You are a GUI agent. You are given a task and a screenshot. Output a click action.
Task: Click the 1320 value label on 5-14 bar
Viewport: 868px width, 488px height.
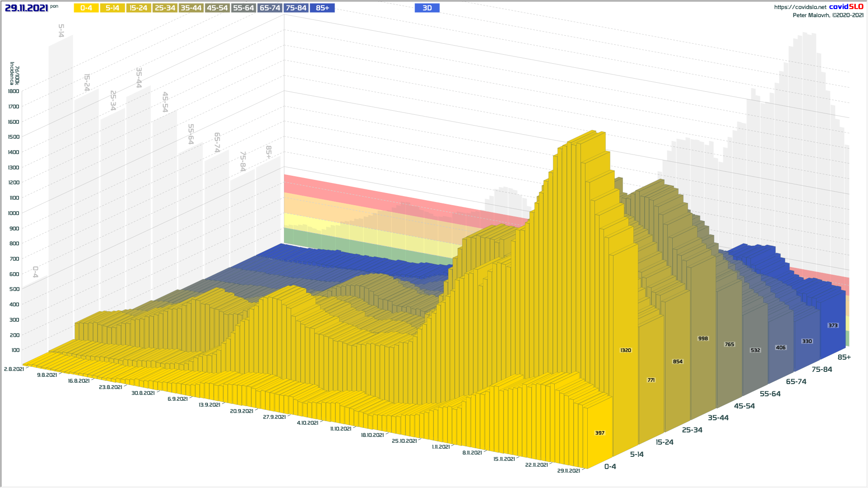tap(625, 350)
